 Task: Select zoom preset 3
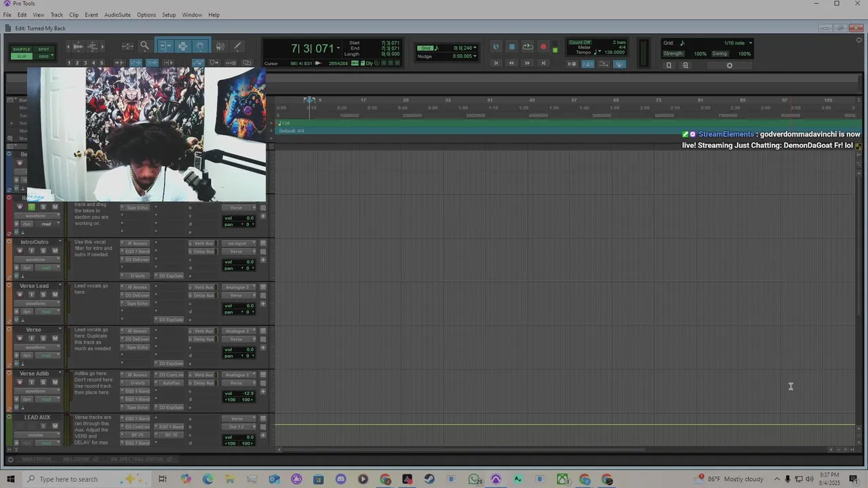click(x=85, y=63)
